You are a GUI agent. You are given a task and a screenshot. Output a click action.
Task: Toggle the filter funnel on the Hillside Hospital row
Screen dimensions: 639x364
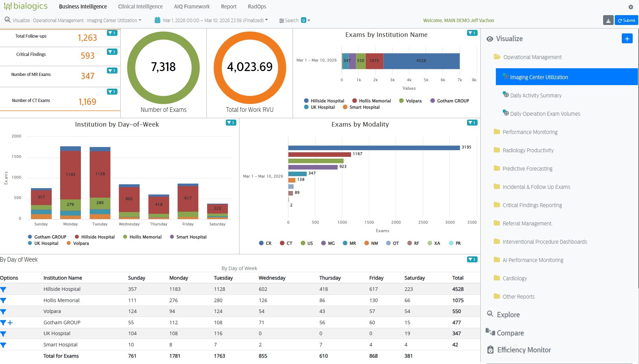(x=3, y=289)
